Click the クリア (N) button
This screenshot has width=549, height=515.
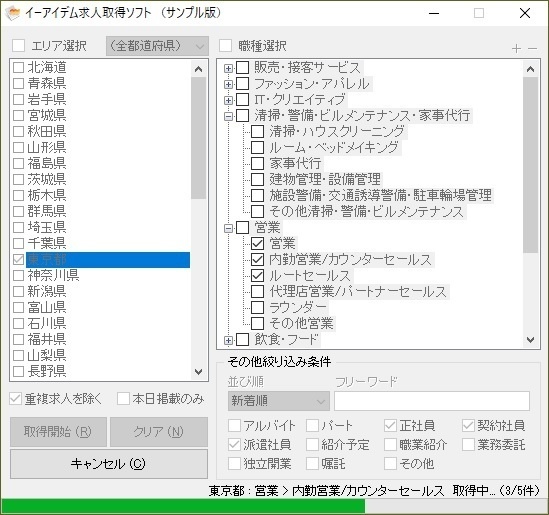point(159,432)
